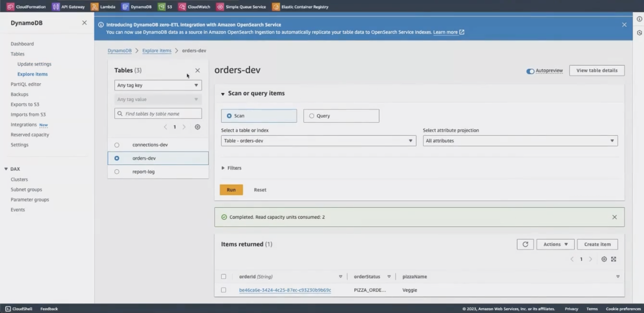Viewport: 644px width, 313px height.
Task: Click View table details button
Action: click(597, 70)
